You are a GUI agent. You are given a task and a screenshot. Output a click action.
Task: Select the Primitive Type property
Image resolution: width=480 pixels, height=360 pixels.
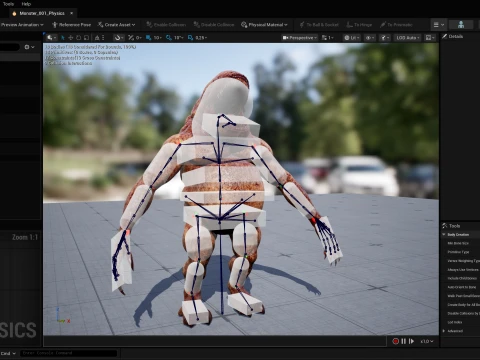(x=458, y=252)
